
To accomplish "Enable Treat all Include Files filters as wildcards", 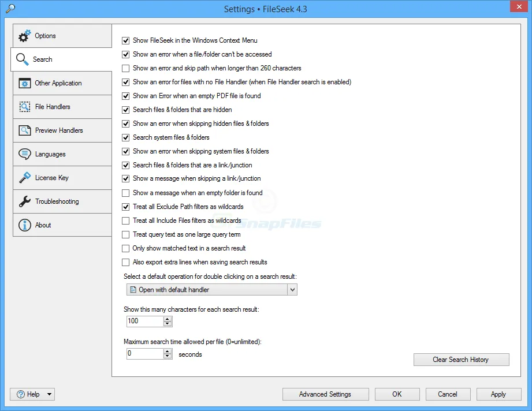I will click(125, 221).
